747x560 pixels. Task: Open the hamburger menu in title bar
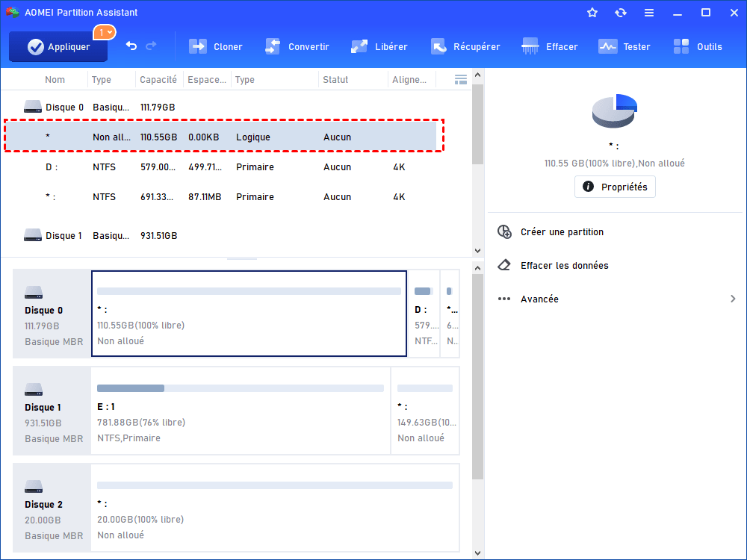pyautogui.click(x=649, y=13)
